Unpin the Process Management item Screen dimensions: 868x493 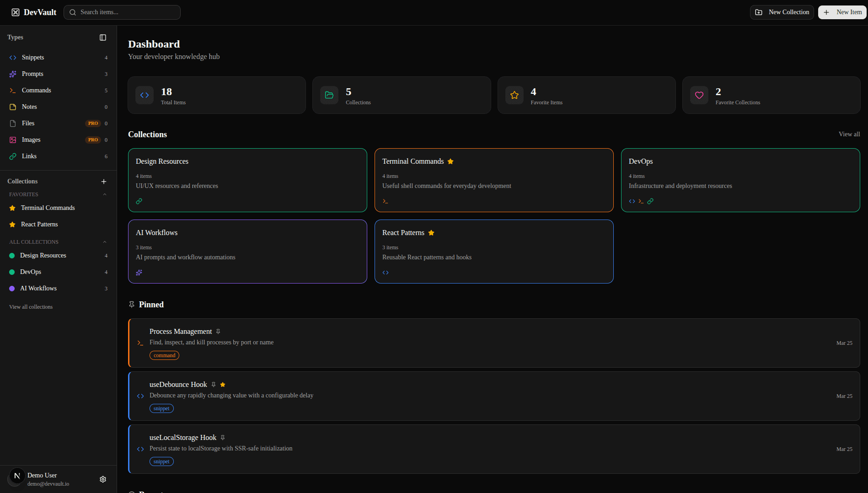(218, 331)
